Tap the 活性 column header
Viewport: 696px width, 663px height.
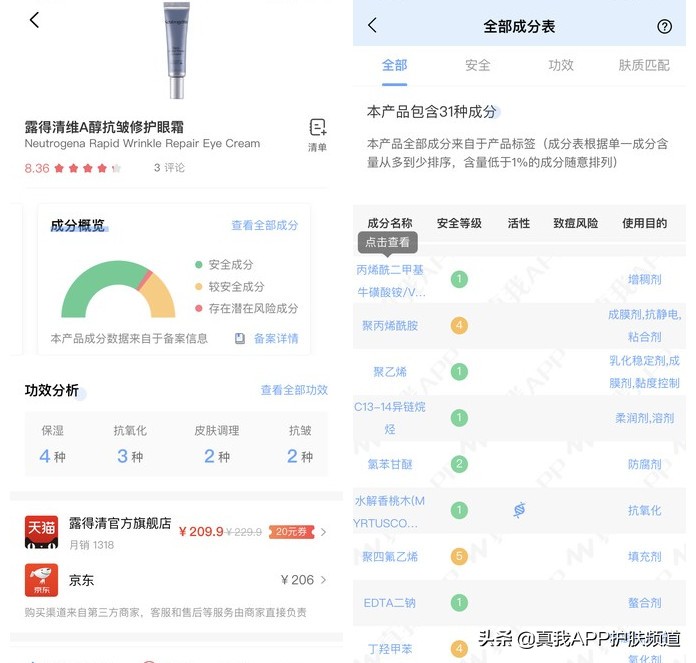(x=519, y=223)
